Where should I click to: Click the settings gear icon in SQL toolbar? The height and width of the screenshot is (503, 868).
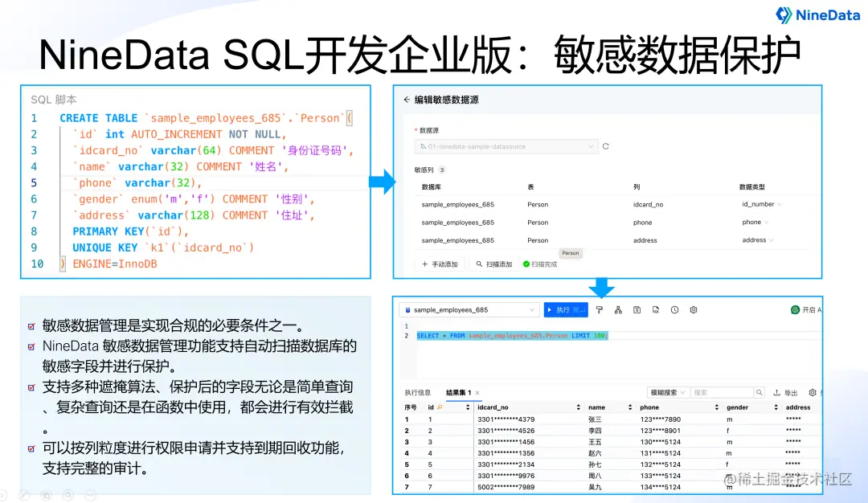(694, 310)
